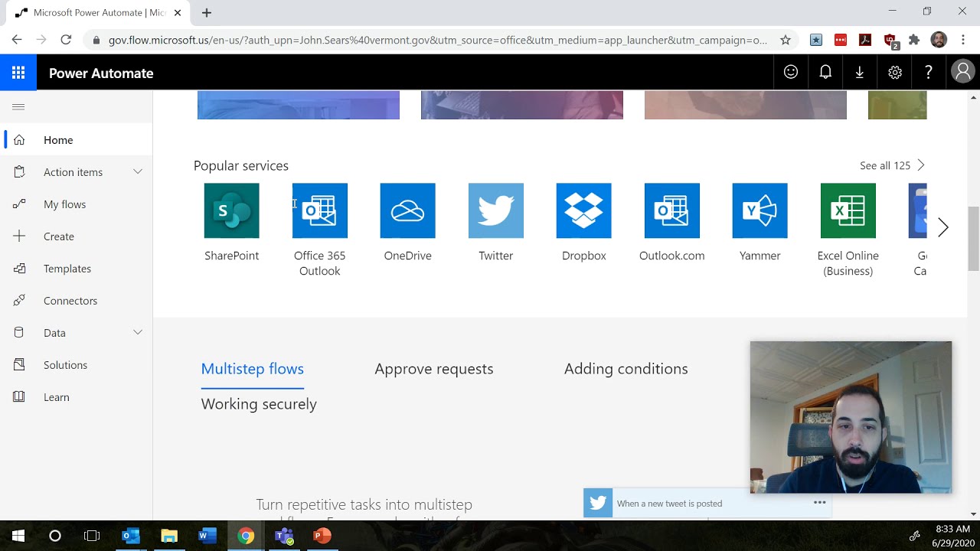Viewport: 980px width, 551px height.
Task: Open the help question mark icon
Action: 929,72
